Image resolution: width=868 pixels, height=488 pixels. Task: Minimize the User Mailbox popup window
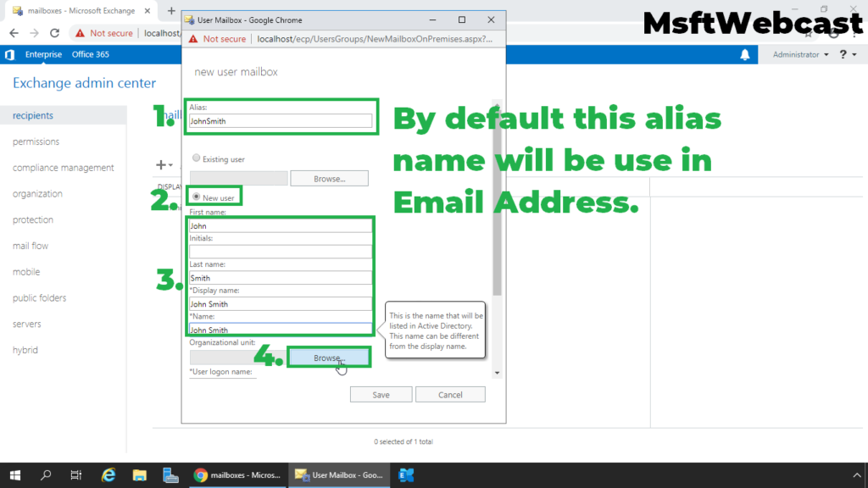point(433,20)
